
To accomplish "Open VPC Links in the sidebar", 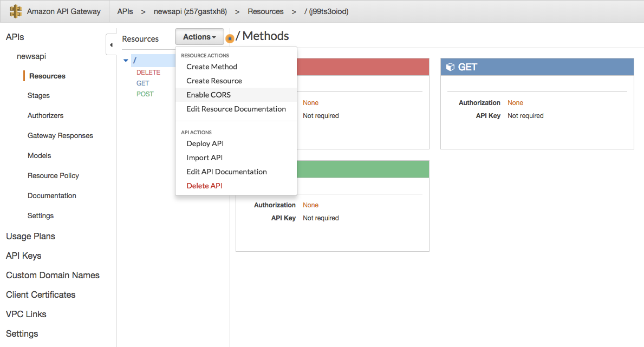I will tap(26, 314).
